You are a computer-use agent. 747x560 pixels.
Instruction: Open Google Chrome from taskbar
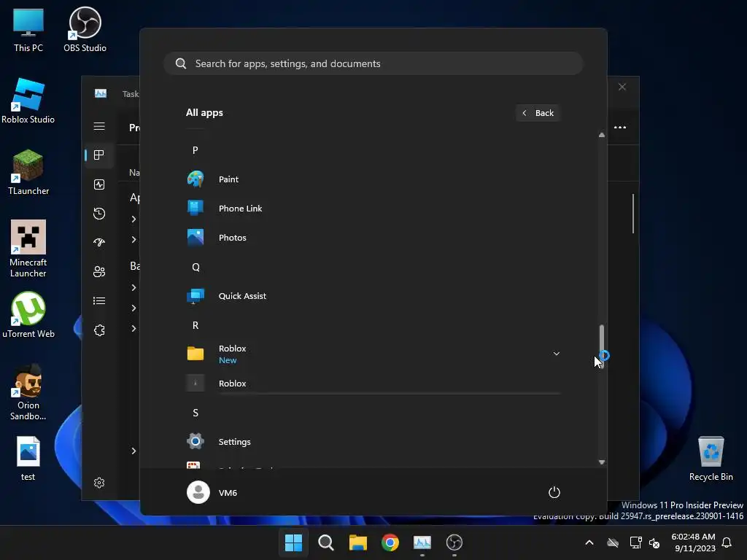tap(390, 542)
